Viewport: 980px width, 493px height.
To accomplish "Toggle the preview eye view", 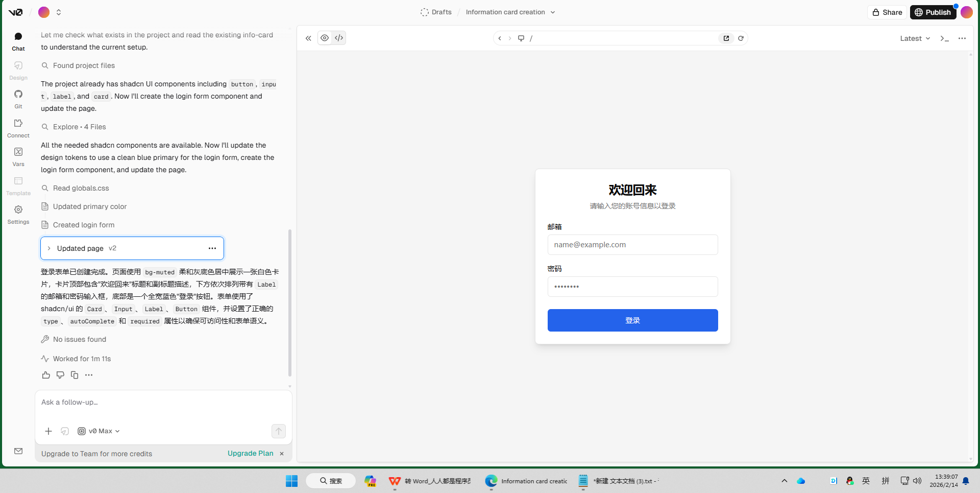I will point(325,38).
